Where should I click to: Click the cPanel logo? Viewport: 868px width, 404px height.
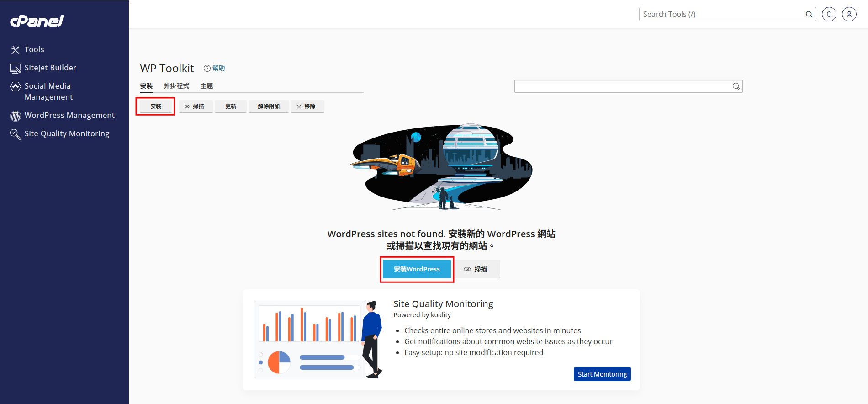click(37, 21)
